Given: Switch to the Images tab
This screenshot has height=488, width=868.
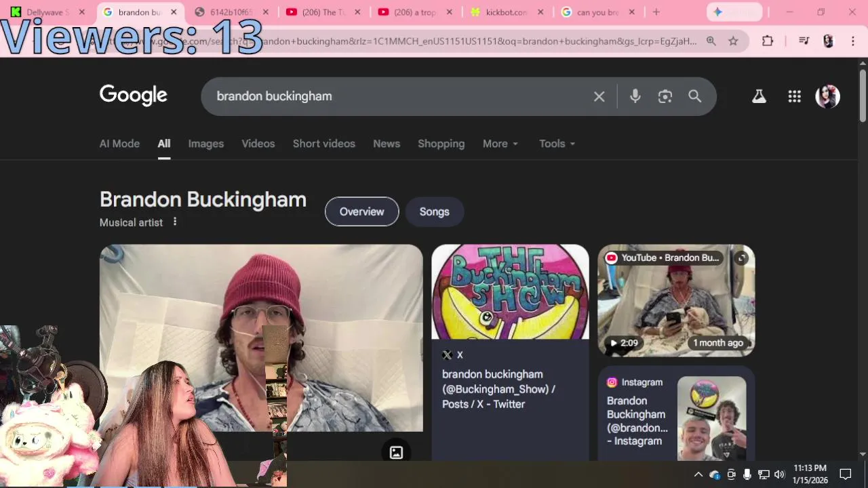Looking at the screenshot, I should tap(206, 144).
